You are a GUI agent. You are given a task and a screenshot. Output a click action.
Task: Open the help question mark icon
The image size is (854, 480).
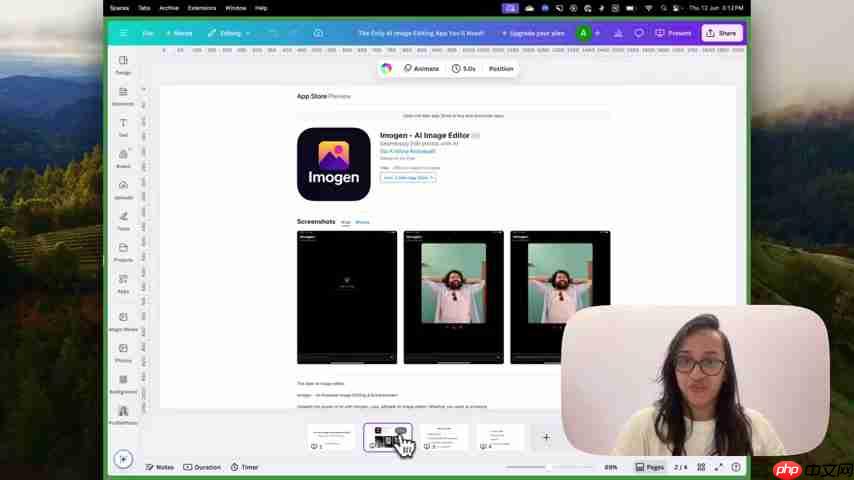coord(736,467)
